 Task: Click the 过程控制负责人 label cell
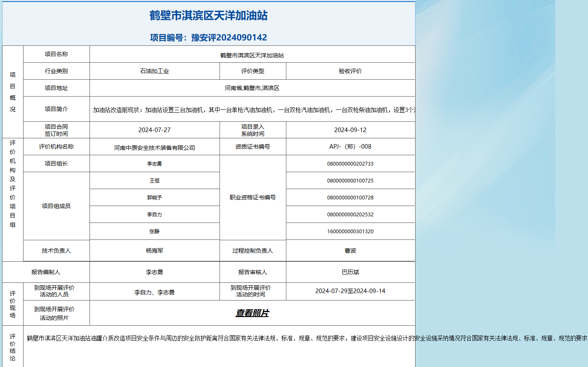point(253,251)
